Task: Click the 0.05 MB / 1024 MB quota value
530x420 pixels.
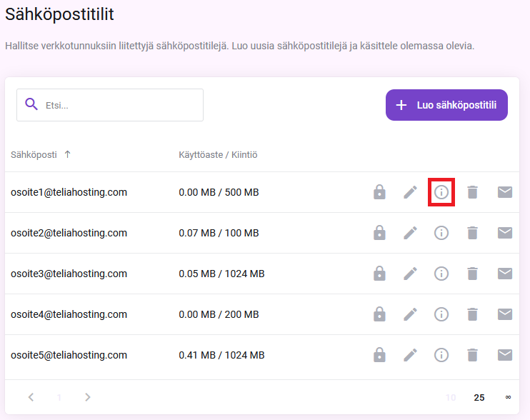Action: pyautogui.click(x=221, y=274)
